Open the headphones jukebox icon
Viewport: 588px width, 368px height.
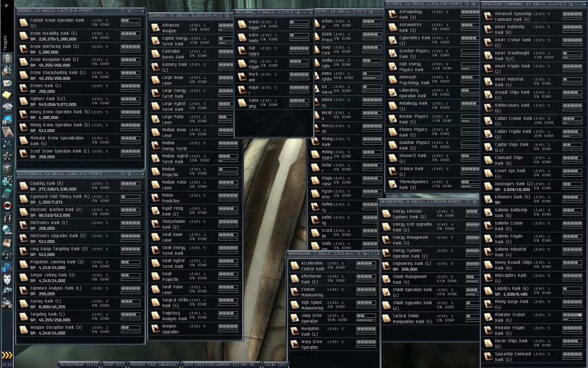(7, 255)
